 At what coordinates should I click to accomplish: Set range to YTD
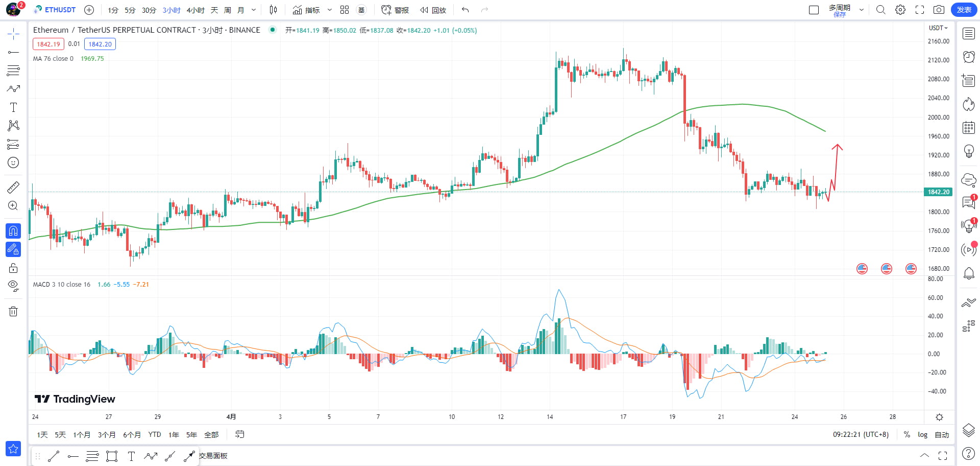155,435
